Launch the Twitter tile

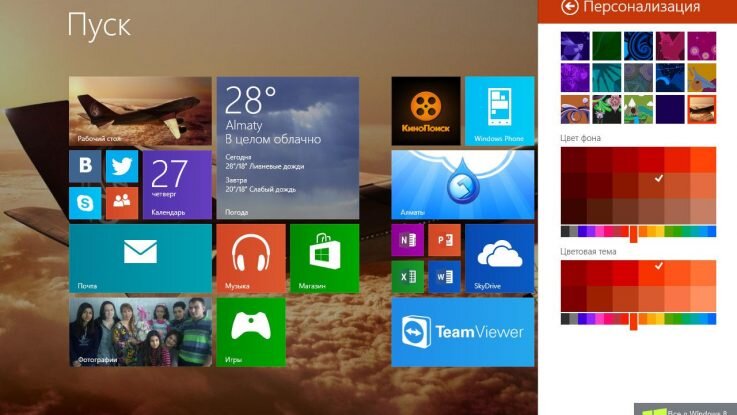coord(122,166)
